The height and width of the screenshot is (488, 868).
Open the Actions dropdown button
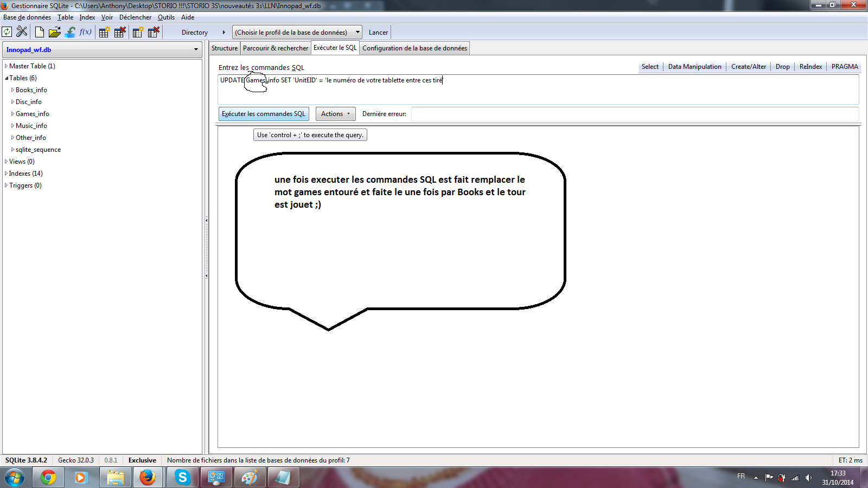tap(335, 114)
